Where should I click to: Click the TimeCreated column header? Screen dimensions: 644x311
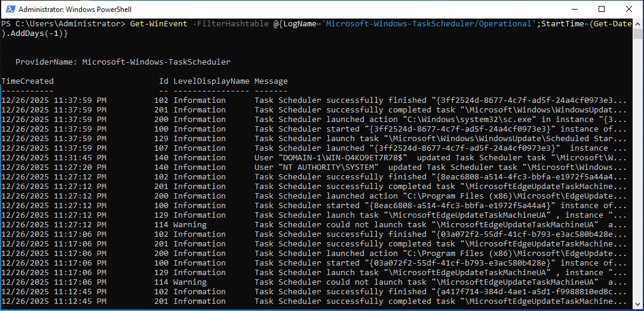(27, 81)
